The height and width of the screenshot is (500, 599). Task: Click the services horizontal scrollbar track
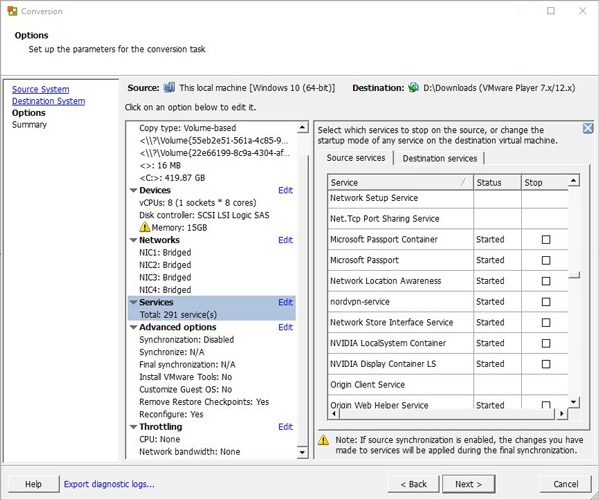(x=447, y=414)
